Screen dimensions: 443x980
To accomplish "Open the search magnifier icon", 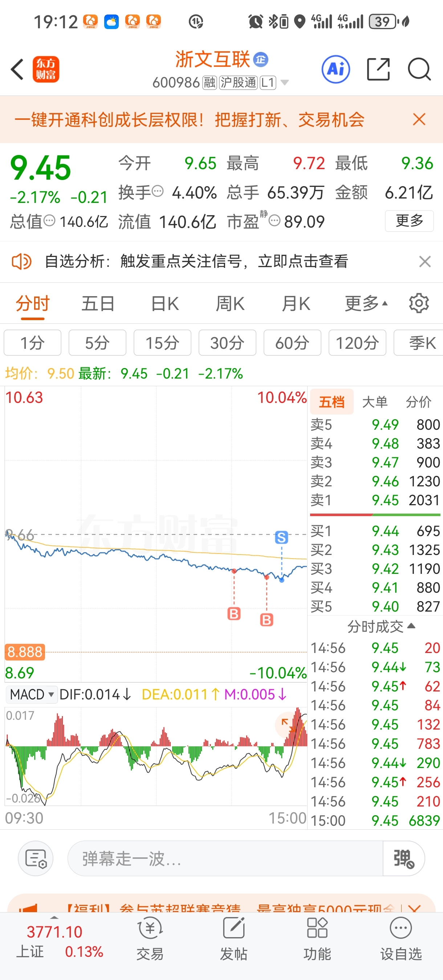I will pyautogui.click(x=419, y=69).
